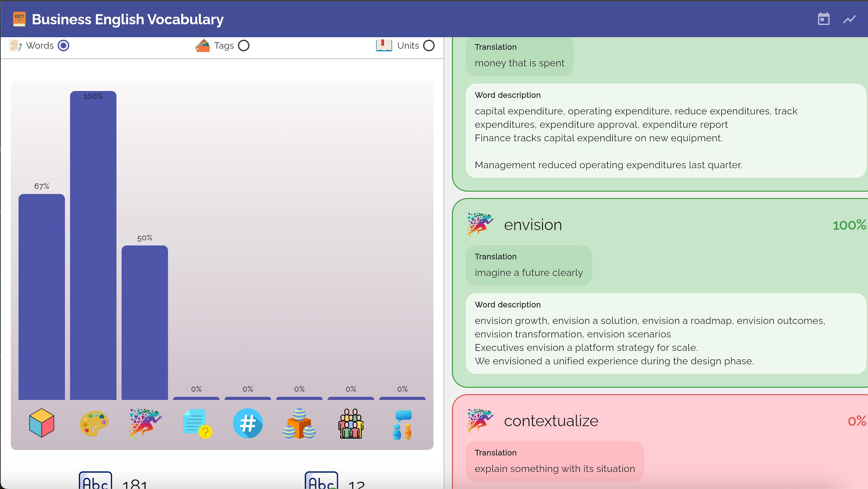Click the group of people icon
Screen dimensions: 868x489
pos(351,423)
